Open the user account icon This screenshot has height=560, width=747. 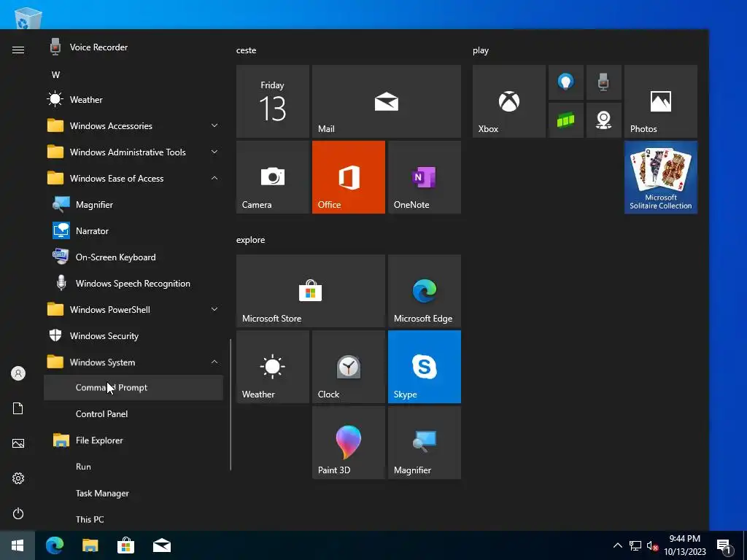pos(18,373)
